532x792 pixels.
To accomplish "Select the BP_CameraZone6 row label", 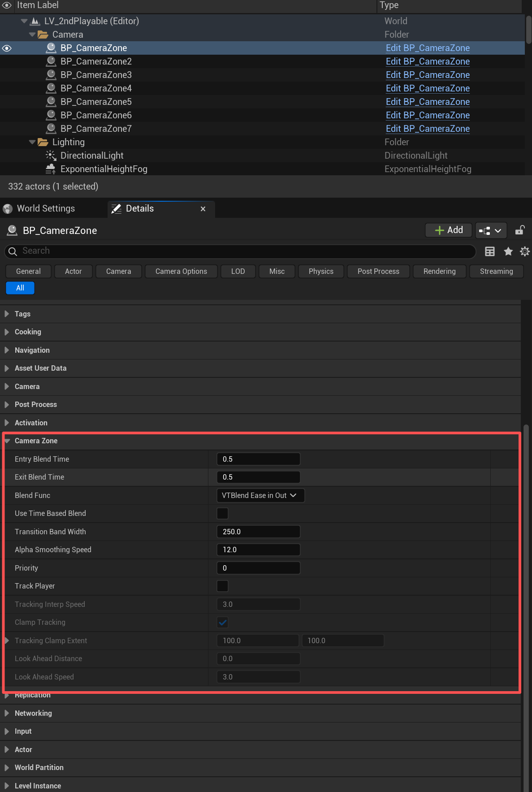I will point(96,115).
